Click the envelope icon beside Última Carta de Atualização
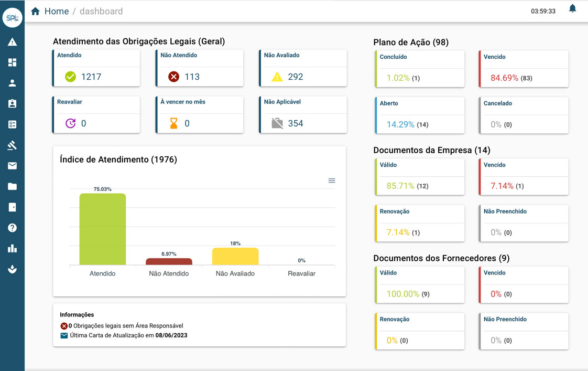Screen dimensions: 588x371 (x=64, y=335)
